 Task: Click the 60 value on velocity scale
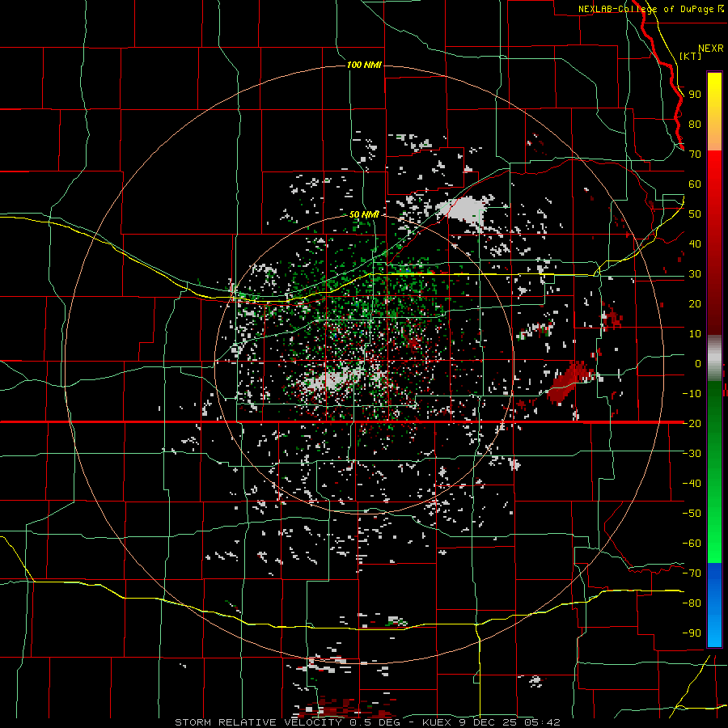tap(695, 184)
